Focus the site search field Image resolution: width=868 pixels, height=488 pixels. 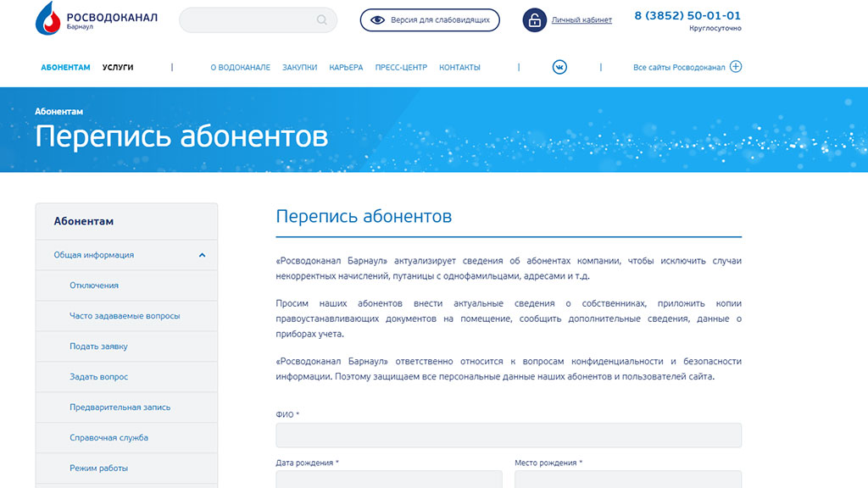(x=258, y=20)
